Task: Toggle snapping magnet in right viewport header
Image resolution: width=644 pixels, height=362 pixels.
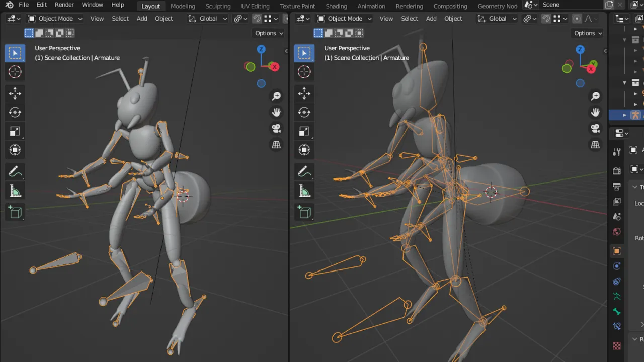Action: coord(546,19)
